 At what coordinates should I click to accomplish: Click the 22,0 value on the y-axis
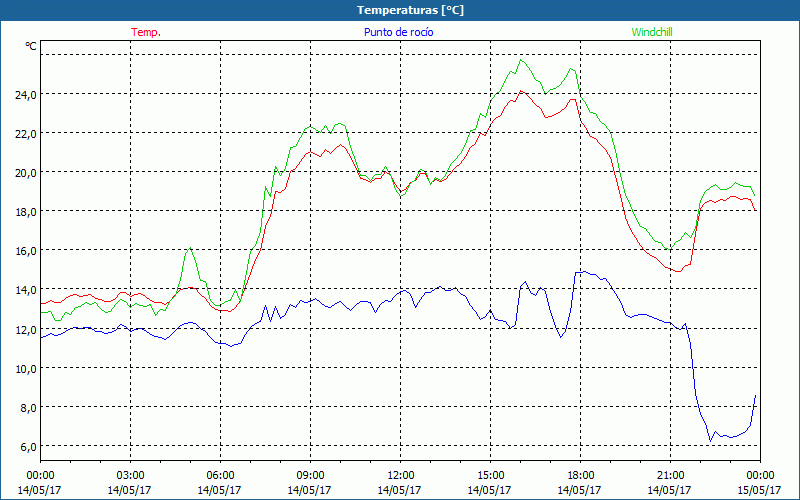(26, 134)
